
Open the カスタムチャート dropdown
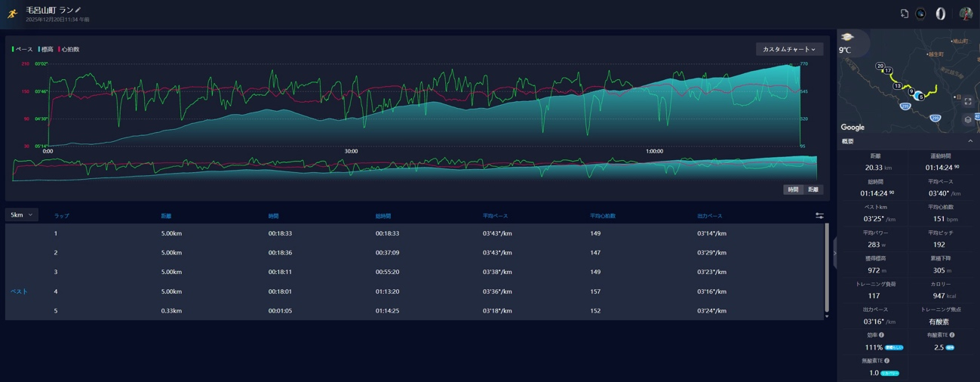pyautogui.click(x=788, y=49)
